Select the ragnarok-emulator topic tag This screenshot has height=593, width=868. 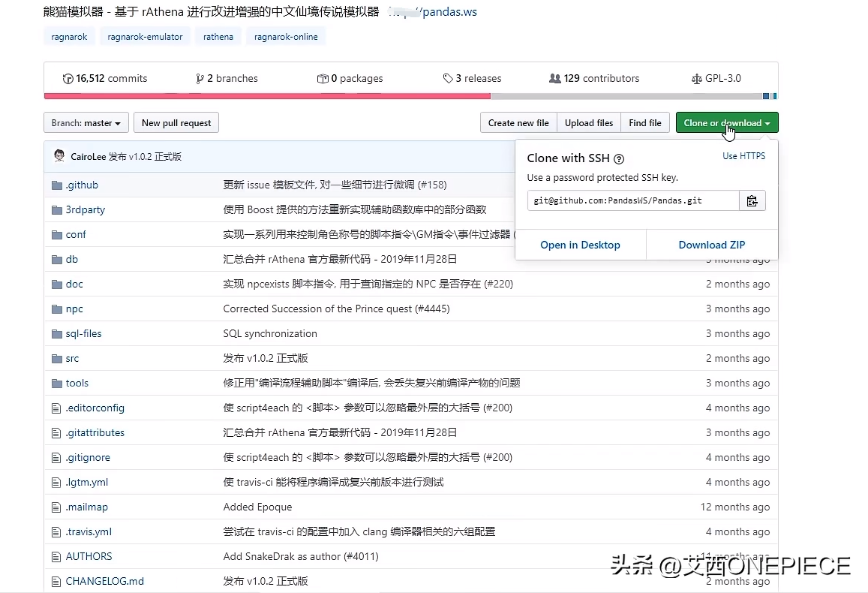click(x=145, y=37)
